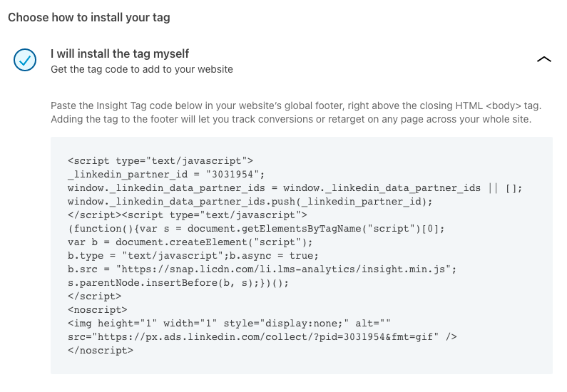The width and height of the screenshot is (567, 392).
Task: Collapse the install tag myself section chevron
Action: tap(544, 59)
